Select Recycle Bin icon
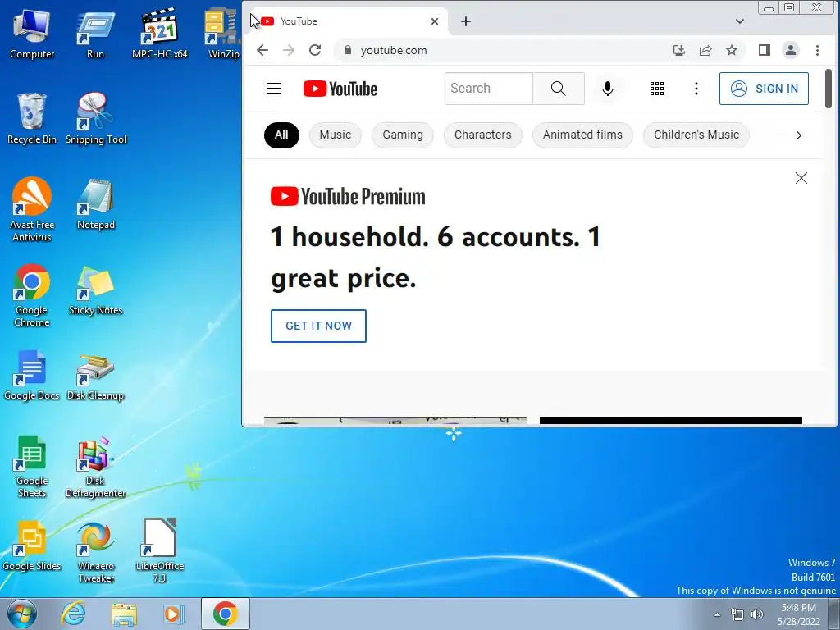Image resolution: width=840 pixels, height=630 pixels. tap(32, 118)
